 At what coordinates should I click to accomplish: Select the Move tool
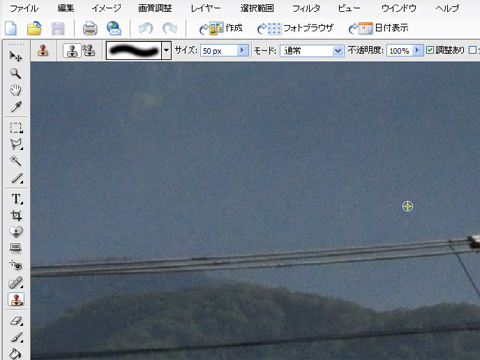(x=16, y=56)
